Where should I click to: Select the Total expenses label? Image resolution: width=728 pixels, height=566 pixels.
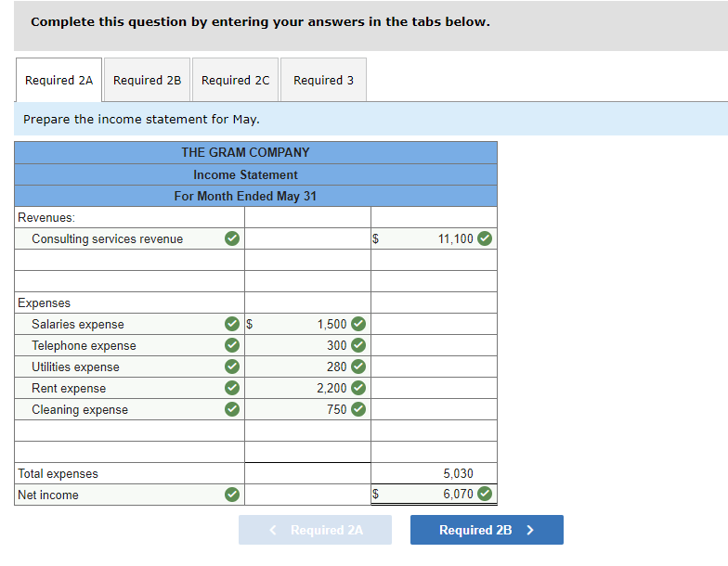point(58,473)
